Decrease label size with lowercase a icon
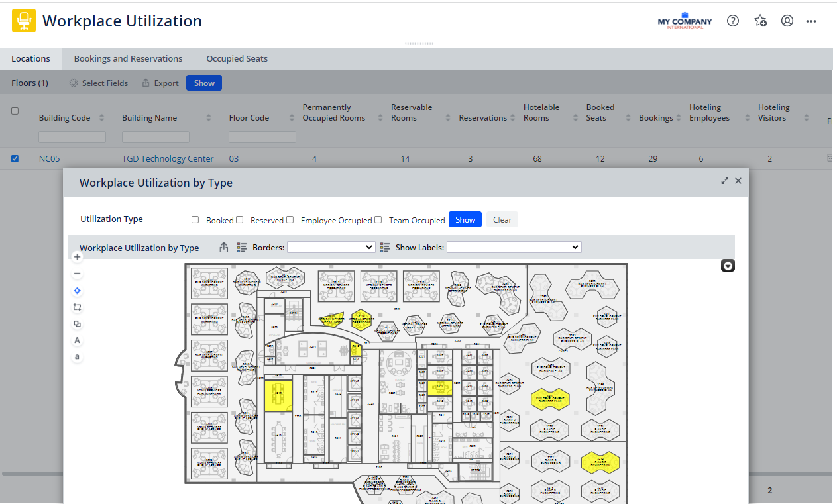Screen dimensions: 837x504 78,357
